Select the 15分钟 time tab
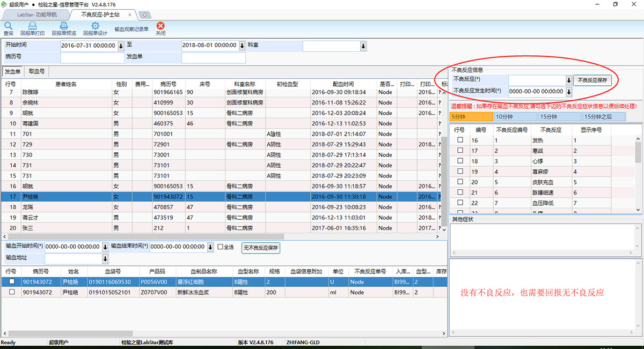This screenshot has width=644, height=349. pyautogui.click(x=560, y=116)
